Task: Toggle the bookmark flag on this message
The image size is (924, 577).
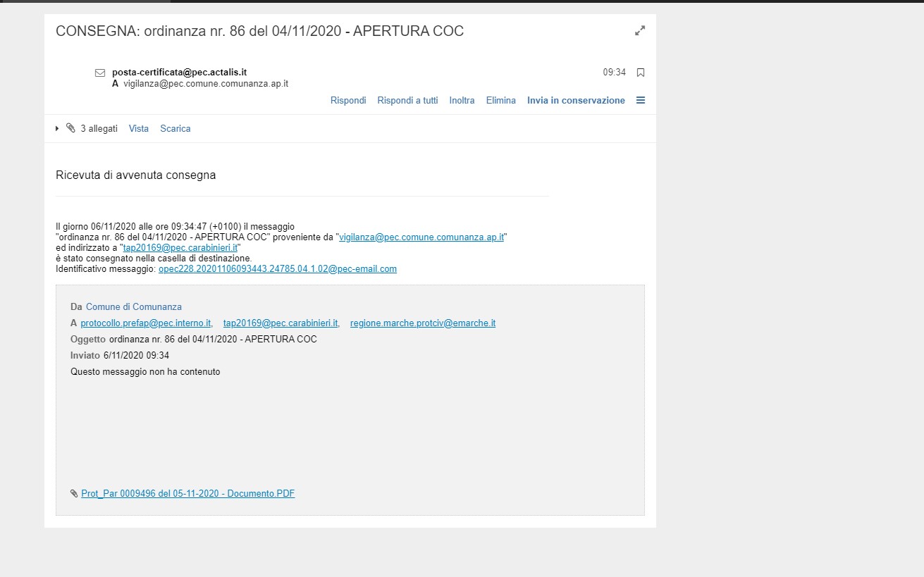Action: [x=640, y=73]
